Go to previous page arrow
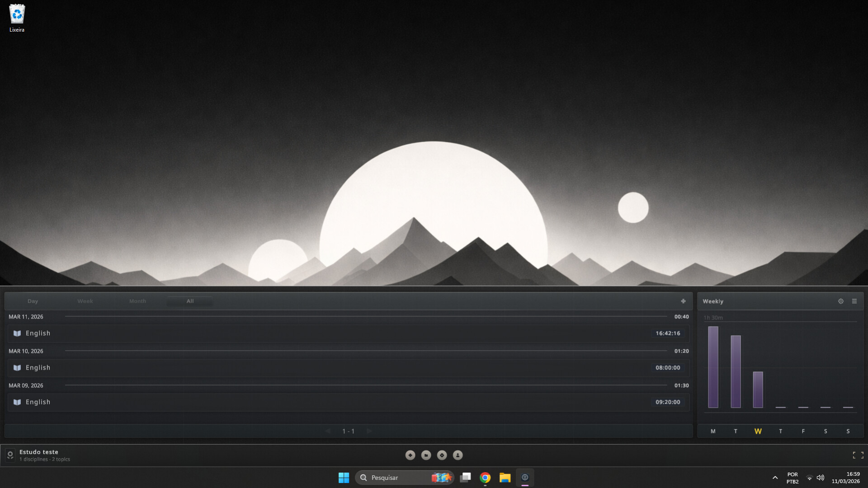Image resolution: width=868 pixels, height=488 pixels. pos(328,431)
